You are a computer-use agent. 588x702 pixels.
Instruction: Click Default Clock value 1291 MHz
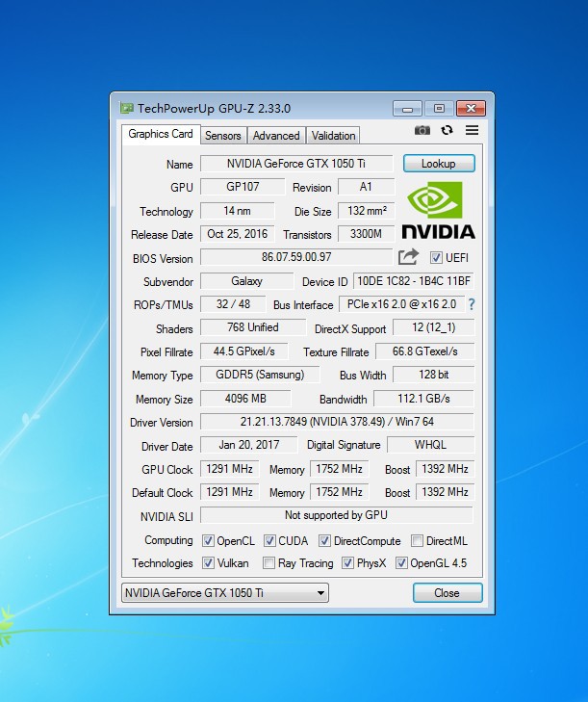click(230, 492)
